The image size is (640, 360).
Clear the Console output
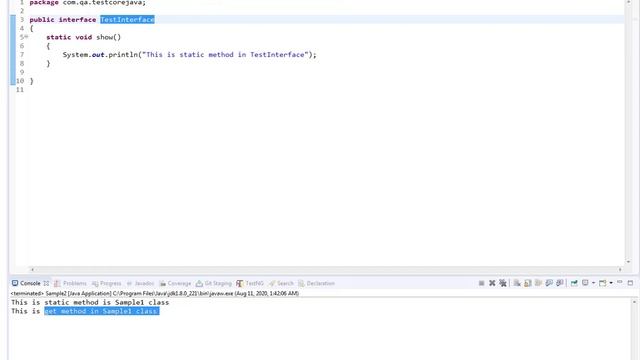(517, 283)
